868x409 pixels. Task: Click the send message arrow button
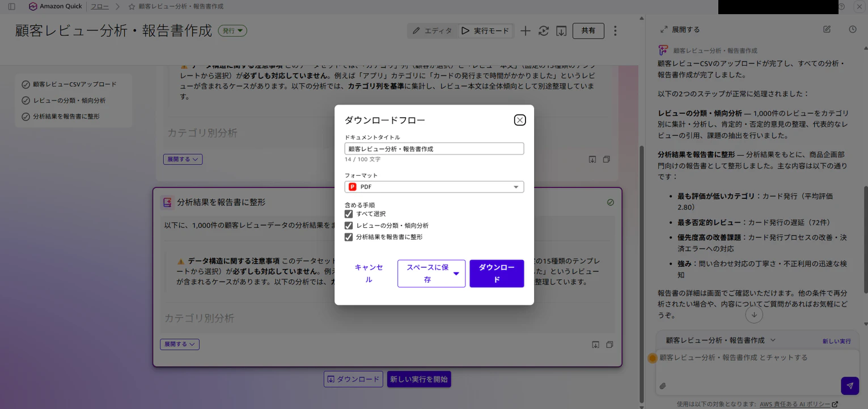click(850, 386)
